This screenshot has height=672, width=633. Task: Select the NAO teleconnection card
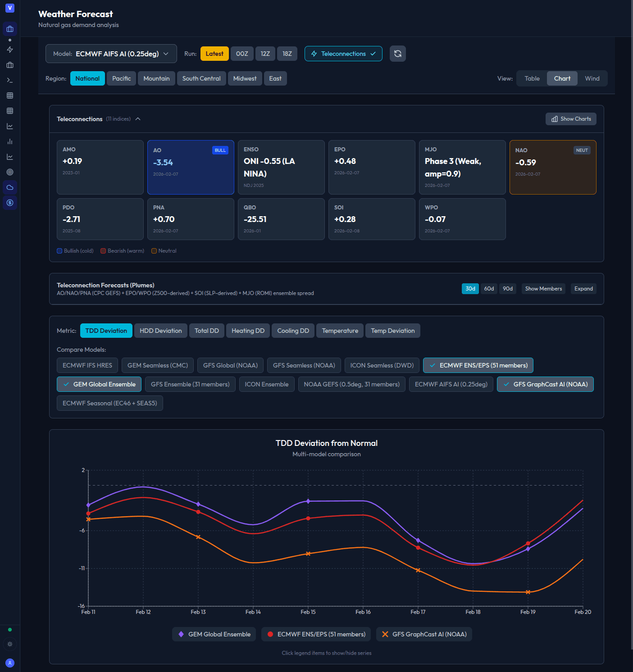pos(552,167)
